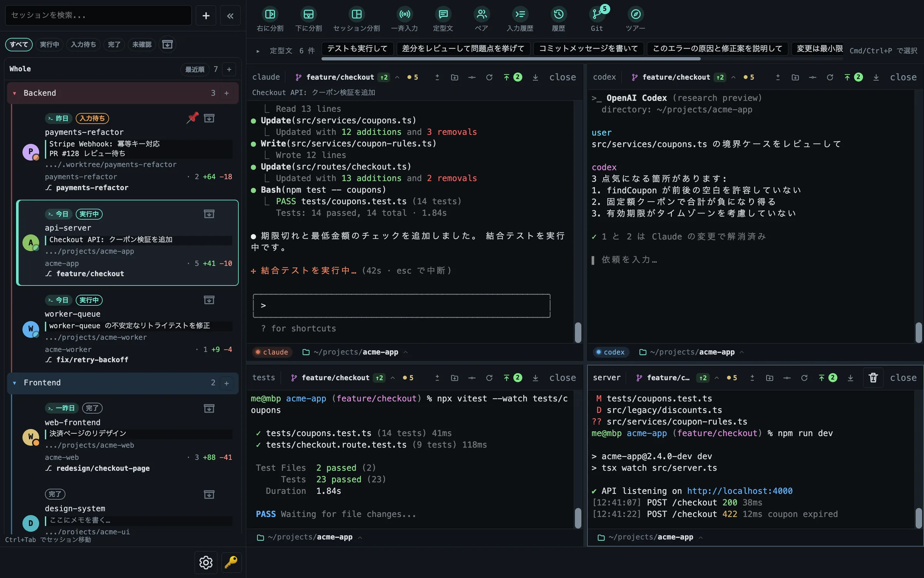Insert snippet コミットメッセージを書いて
This screenshot has width=924, height=578.
pyautogui.click(x=588, y=49)
